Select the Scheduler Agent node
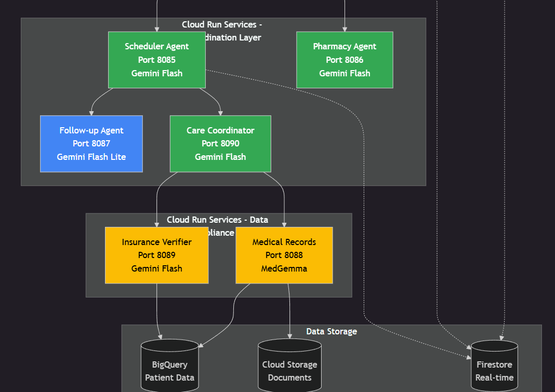This screenshot has height=392, width=555. [157, 60]
